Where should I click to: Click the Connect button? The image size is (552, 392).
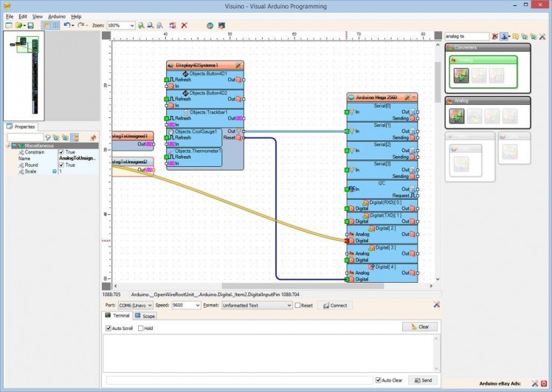[334, 305]
